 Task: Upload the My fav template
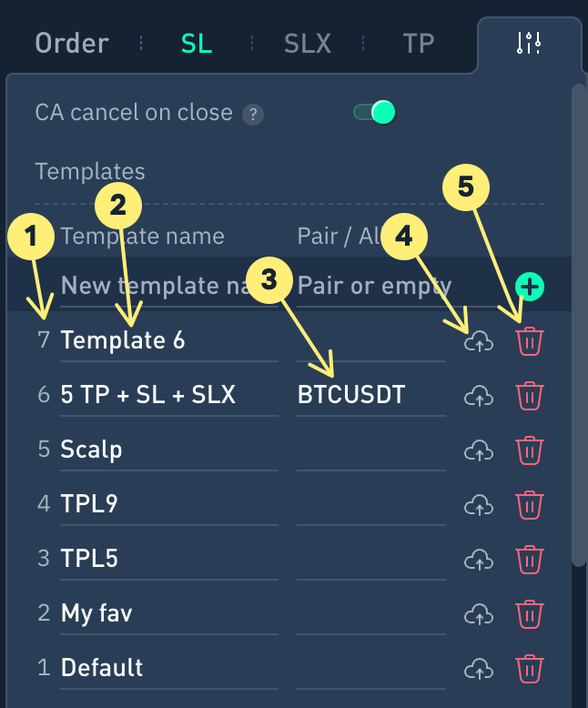[x=478, y=614]
